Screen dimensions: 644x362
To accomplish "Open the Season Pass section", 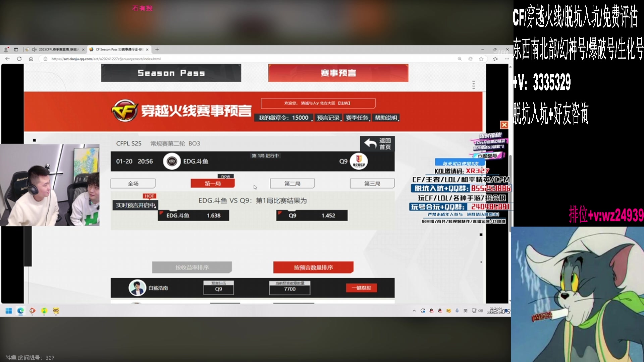I will [x=171, y=73].
